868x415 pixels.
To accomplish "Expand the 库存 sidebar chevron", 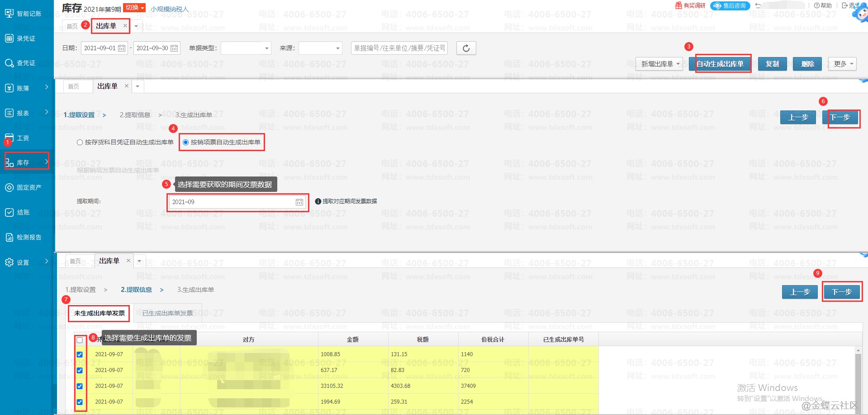I will [x=47, y=162].
